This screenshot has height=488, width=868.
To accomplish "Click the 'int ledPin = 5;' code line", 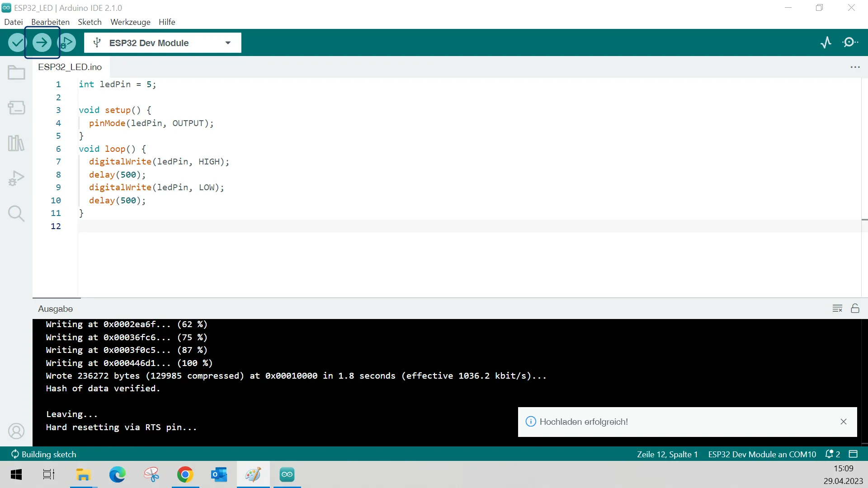I will (x=118, y=84).
